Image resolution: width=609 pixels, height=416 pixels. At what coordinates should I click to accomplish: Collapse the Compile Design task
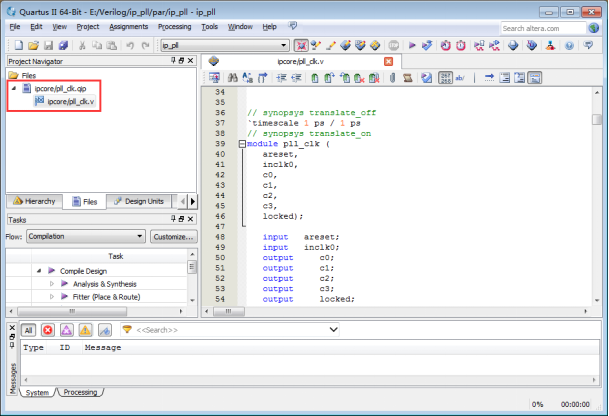(x=39, y=271)
